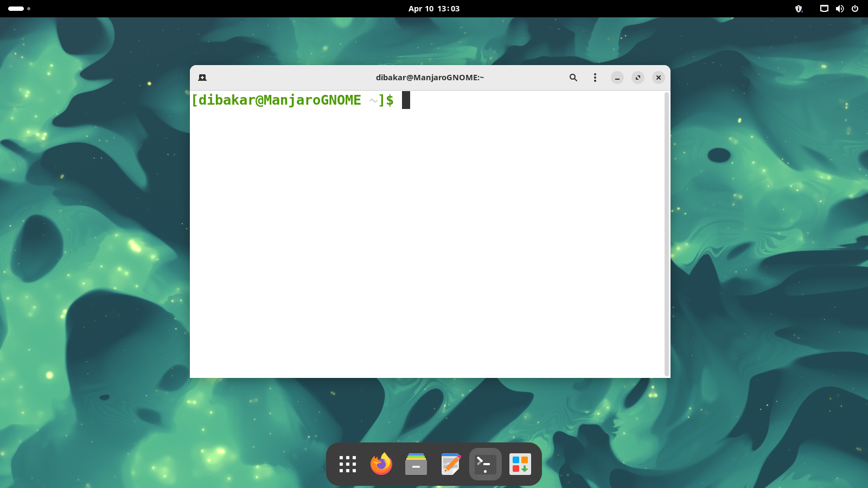This screenshot has width=868, height=488.
Task: Click the terminal search magnifier icon
Action: [x=573, y=78]
